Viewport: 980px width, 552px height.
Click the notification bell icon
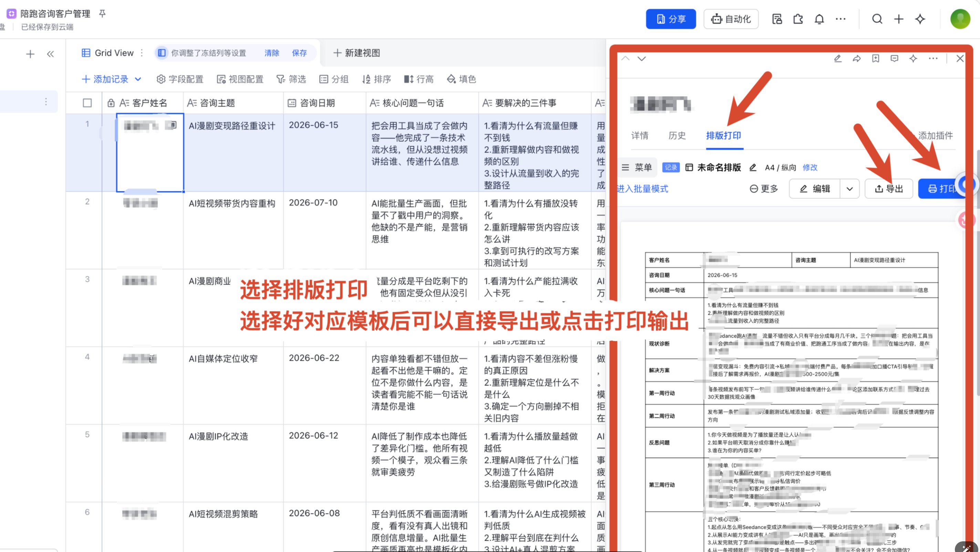[x=819, y=19]
